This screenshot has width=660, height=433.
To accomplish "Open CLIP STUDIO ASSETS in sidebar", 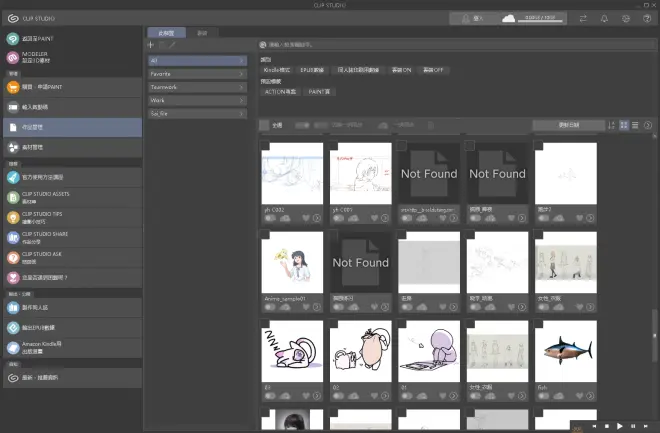I will [x=72, y=197].
